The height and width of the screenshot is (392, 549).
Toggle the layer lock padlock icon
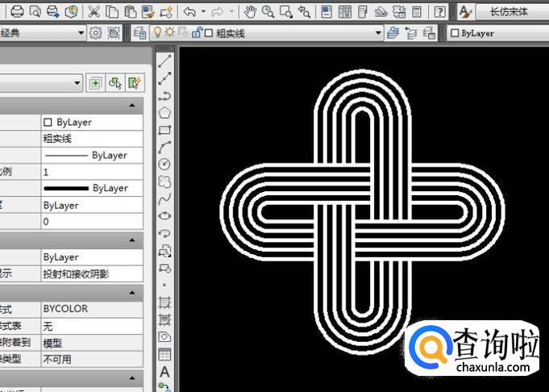pyautogui.click(x=198, y=32)
